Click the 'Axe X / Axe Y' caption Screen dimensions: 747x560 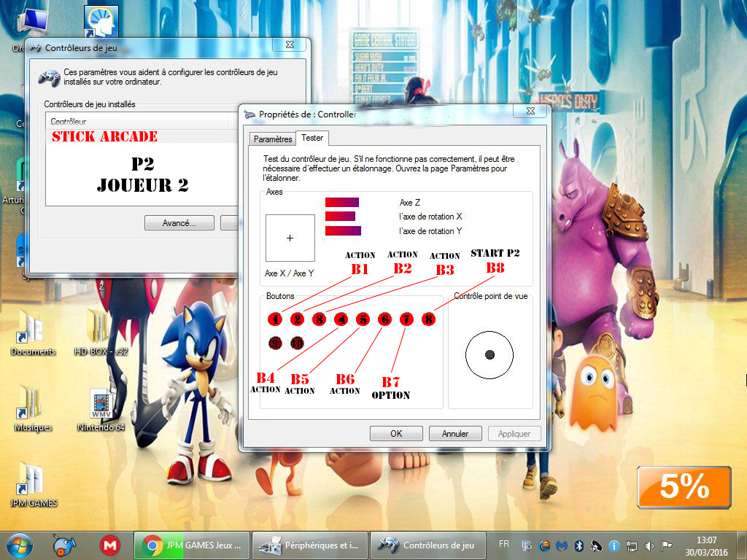pyautogui.click(x=289, y=273)
